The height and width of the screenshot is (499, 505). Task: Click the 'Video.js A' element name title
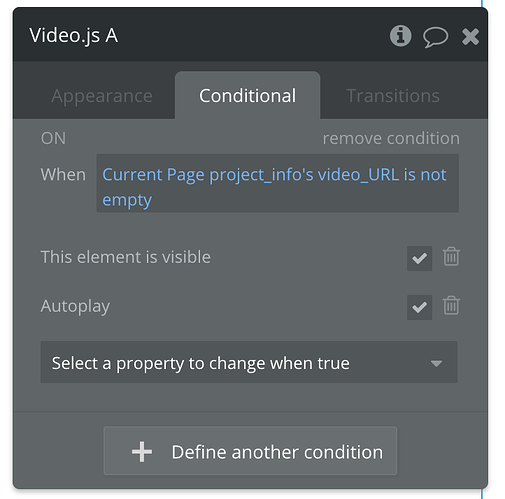[74, 36]
